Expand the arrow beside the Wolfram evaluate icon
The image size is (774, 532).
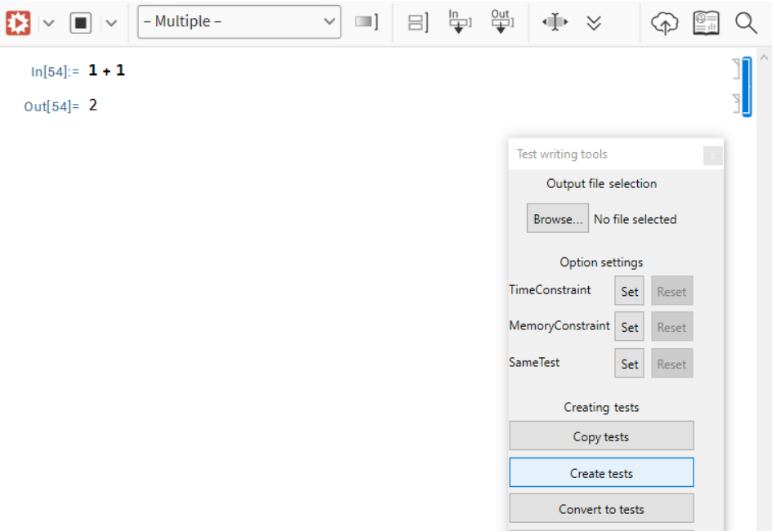[48, 22]
